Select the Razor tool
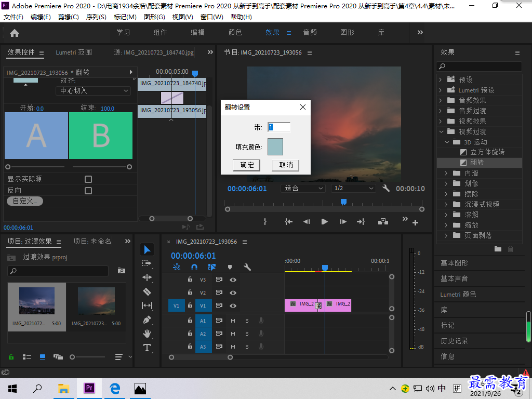The height and width of the screenshot is (399, 532). click(x=147, y=291)
